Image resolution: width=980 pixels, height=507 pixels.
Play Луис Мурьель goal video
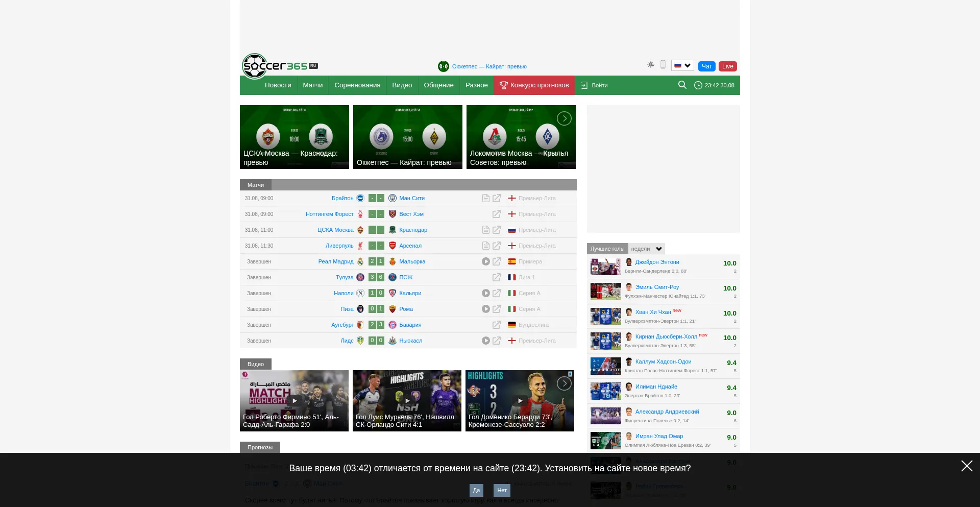tap(407, 401)
